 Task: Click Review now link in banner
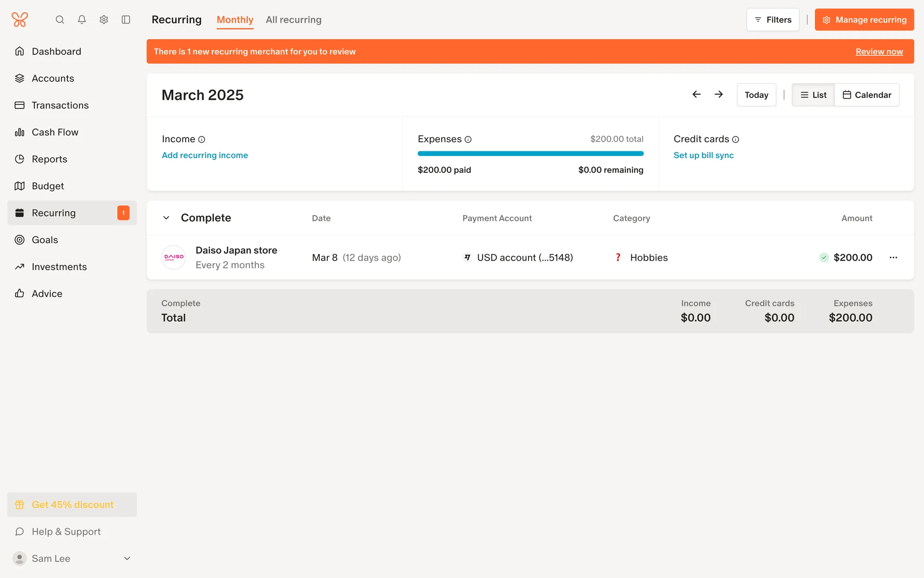879,52
